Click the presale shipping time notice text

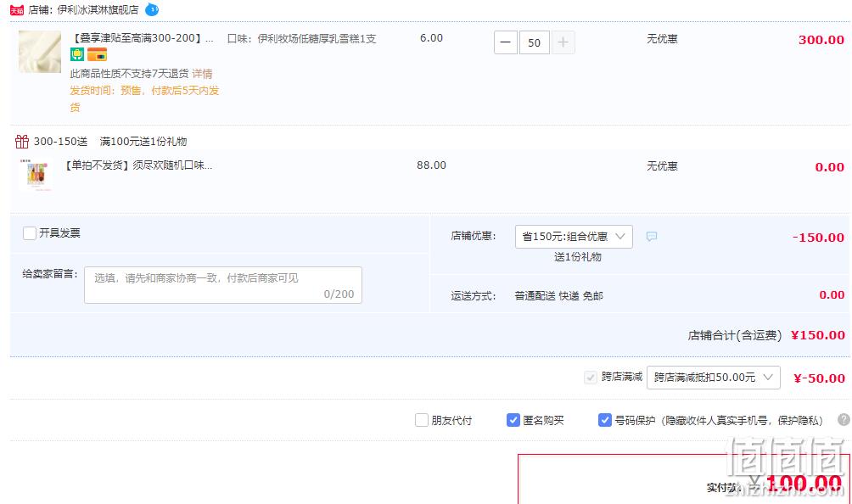[144, 98]
